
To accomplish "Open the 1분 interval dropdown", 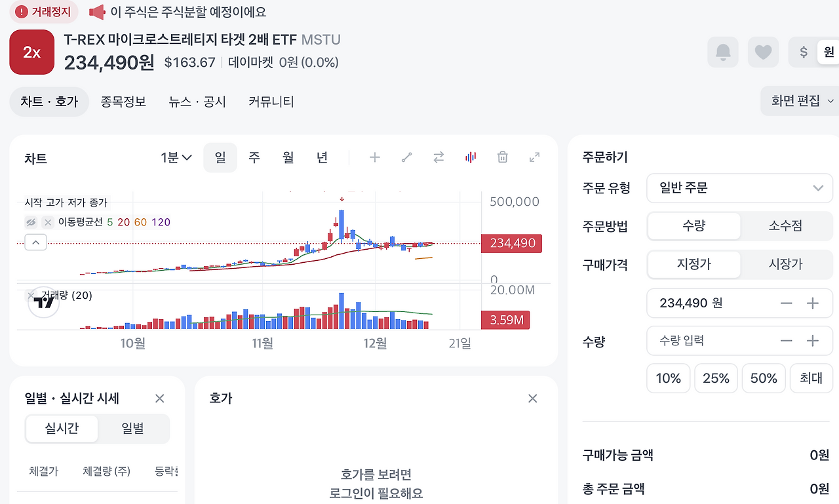I will click(175, 157).
